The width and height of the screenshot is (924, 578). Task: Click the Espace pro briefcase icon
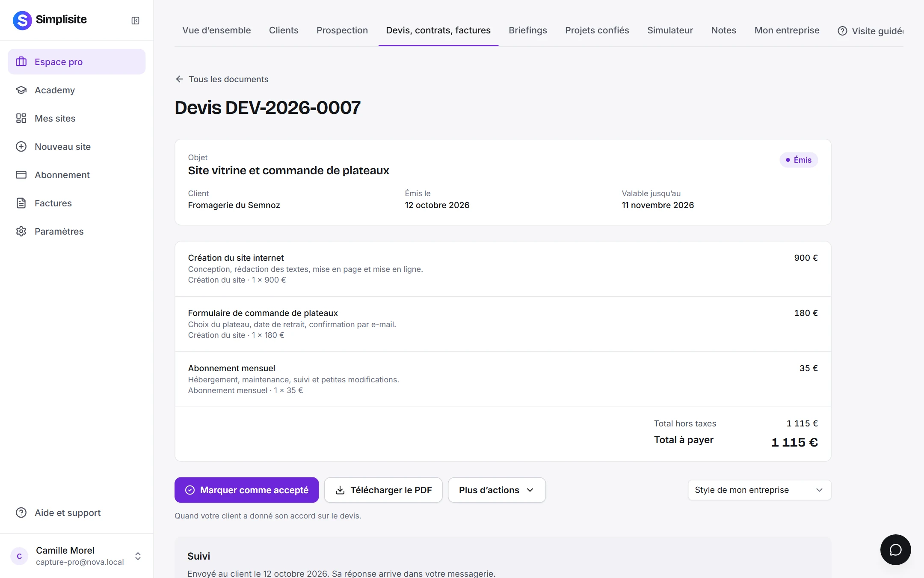pos(21,62)
